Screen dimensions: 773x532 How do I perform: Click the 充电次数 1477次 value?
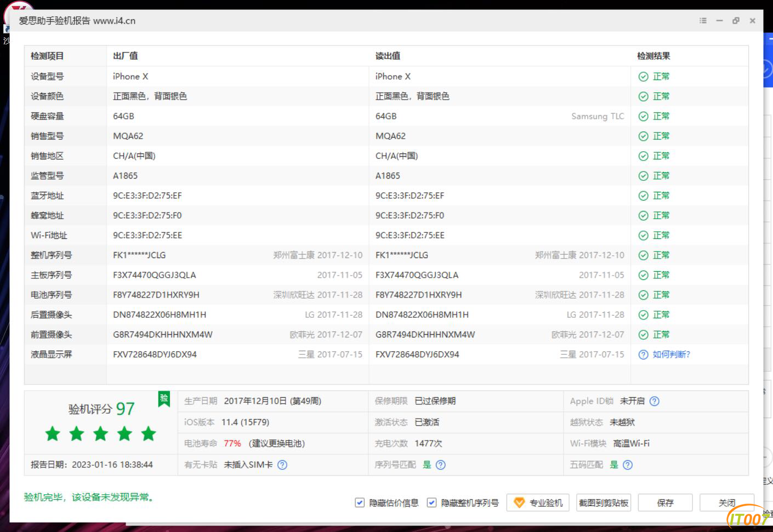point(428,443)
